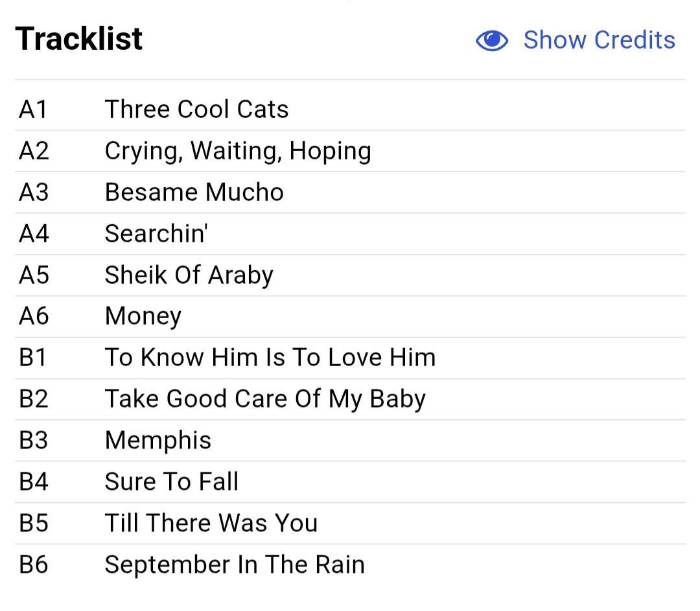Click track position A1 label
This screenshot has height=611, width=700.
coord(33,110)
